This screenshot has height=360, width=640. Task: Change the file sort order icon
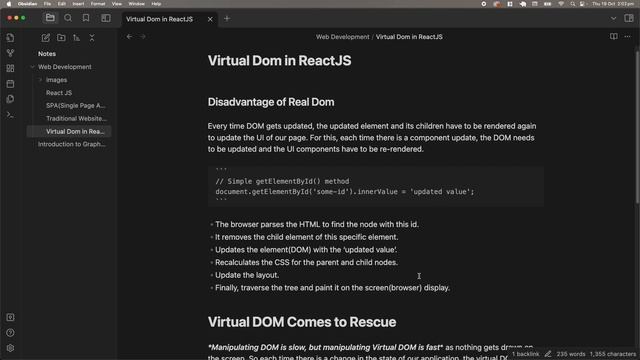click(x=76, y=38)
